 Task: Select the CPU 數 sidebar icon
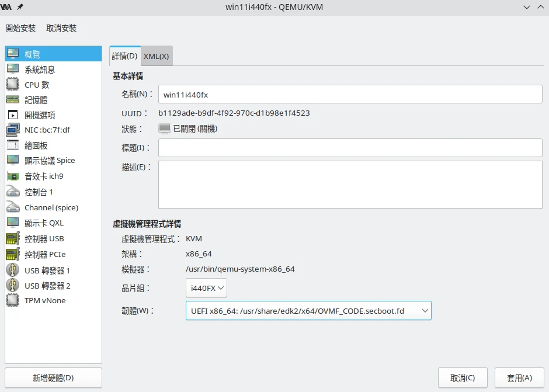coord(13,85)
